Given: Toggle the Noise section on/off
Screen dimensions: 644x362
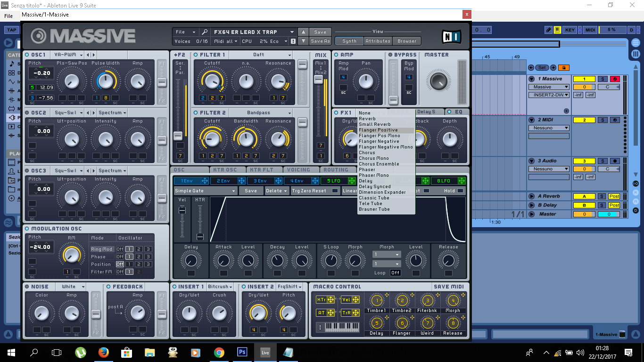Looking at the screenshot, I should pyautogui.click(x=27, y=287).
